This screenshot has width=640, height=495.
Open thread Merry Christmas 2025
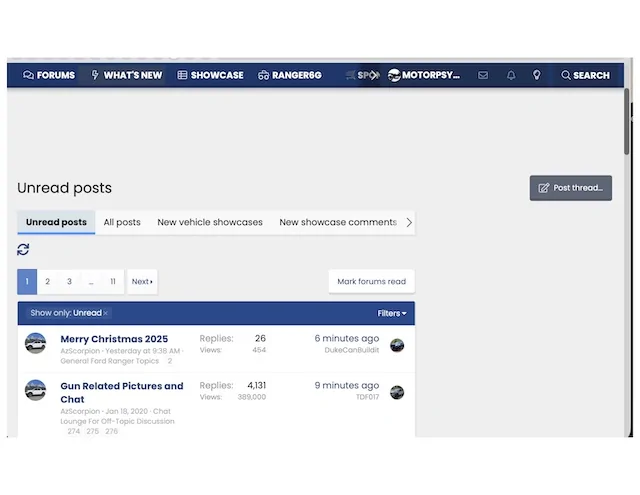114,339
